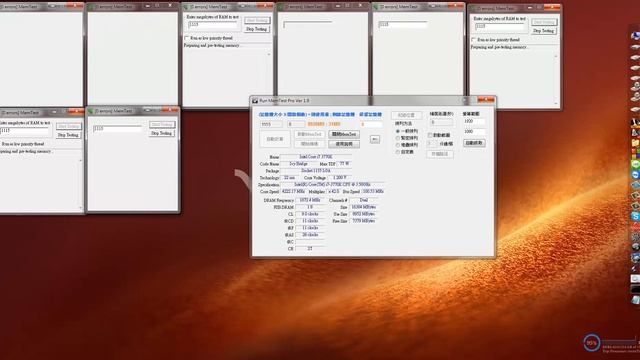This screenshot has width=640, height=360.
Task: Click the blue 釋放記憶體 link
Action: (x=371, y=115)
